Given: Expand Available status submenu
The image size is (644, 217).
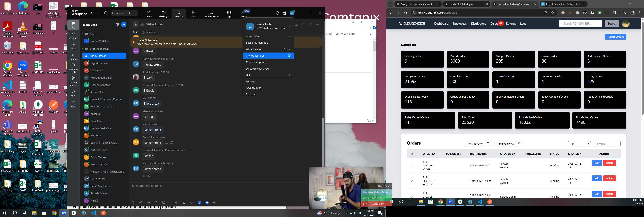Looking at the screenshot, I should pyautogui.click(x=289, y=36).
